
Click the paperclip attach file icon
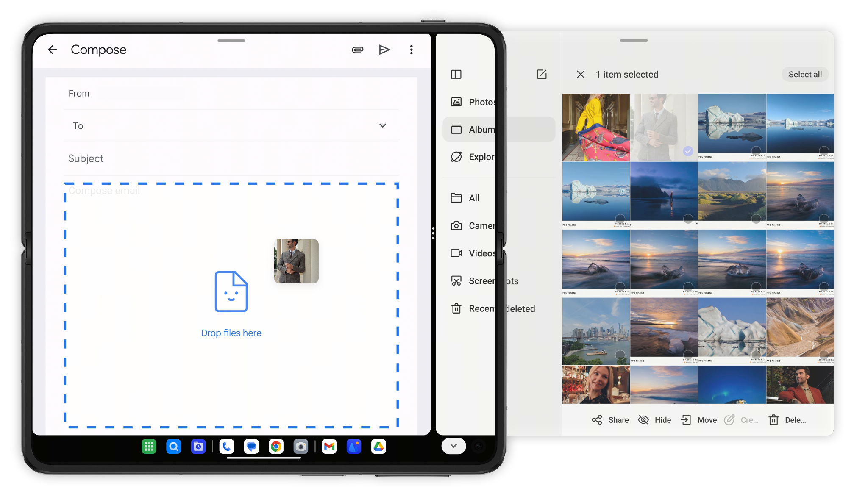pos(357,50)
